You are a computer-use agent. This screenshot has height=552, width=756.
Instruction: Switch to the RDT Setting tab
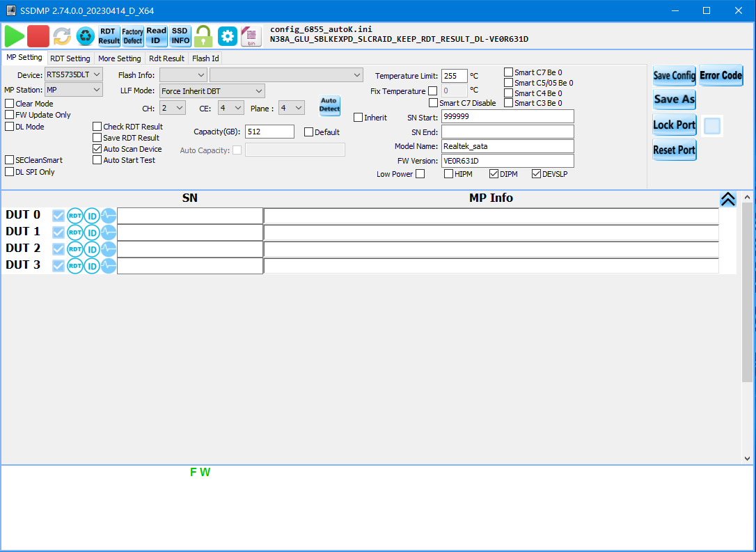tap(70, 58)
